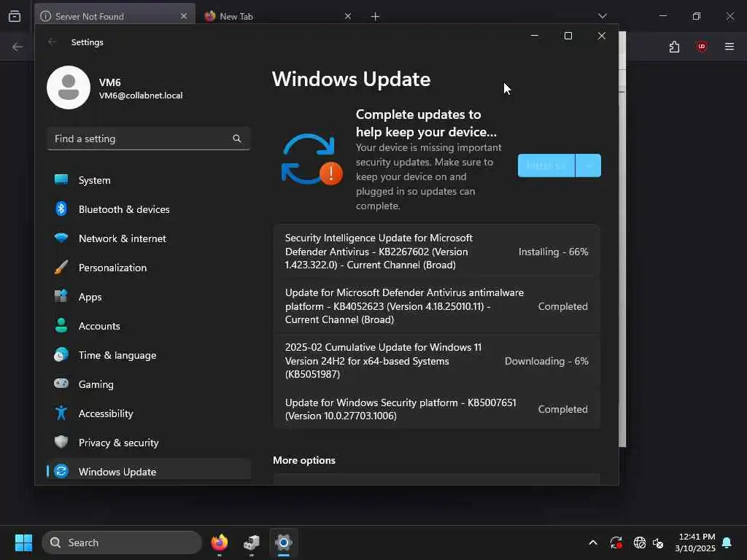Maximize the Settings window
747x560 pixels.
click(568, 36)
